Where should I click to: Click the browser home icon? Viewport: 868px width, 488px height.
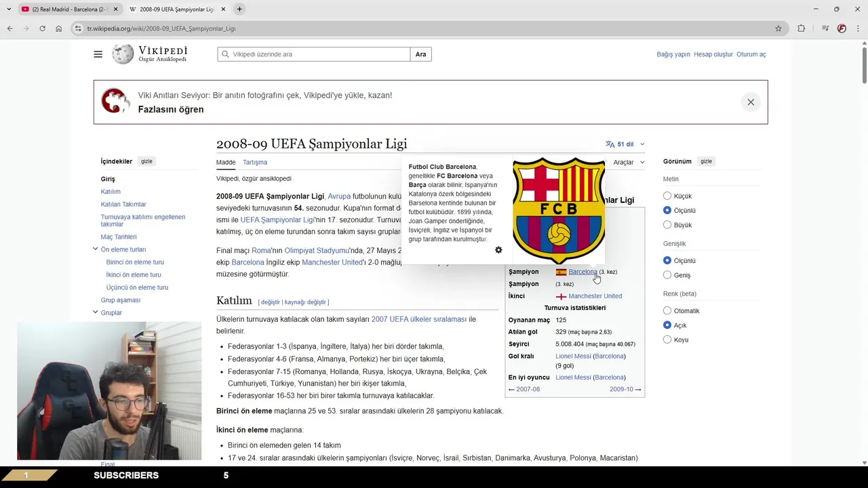point(59,28)
